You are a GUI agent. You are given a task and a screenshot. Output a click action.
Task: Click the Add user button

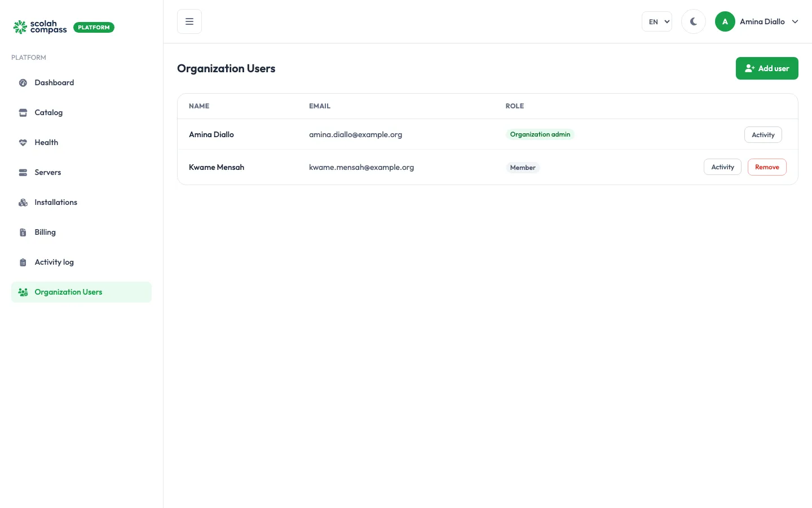pyautogui.click(x=767, y=68)
